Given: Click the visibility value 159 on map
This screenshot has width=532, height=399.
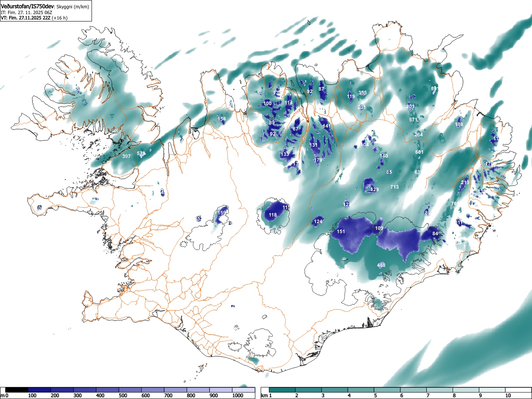Looking at the screenshot, I should [x=222, y=213].
